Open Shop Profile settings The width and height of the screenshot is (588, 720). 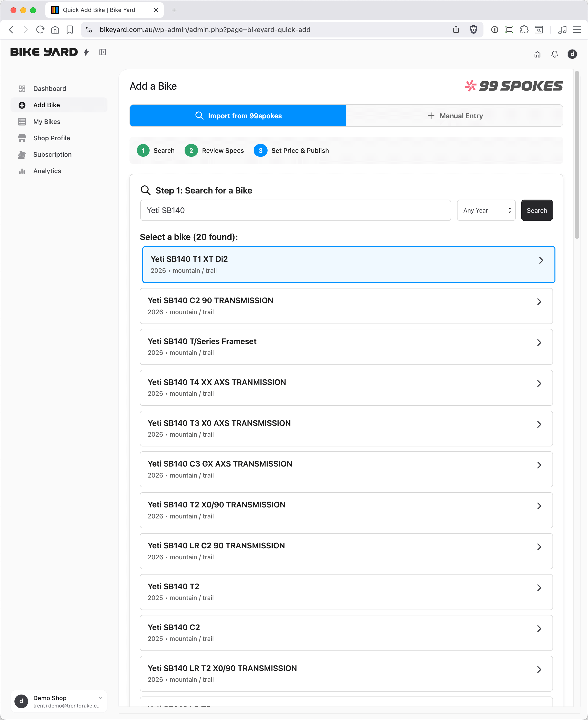click(x=51, y=138)
